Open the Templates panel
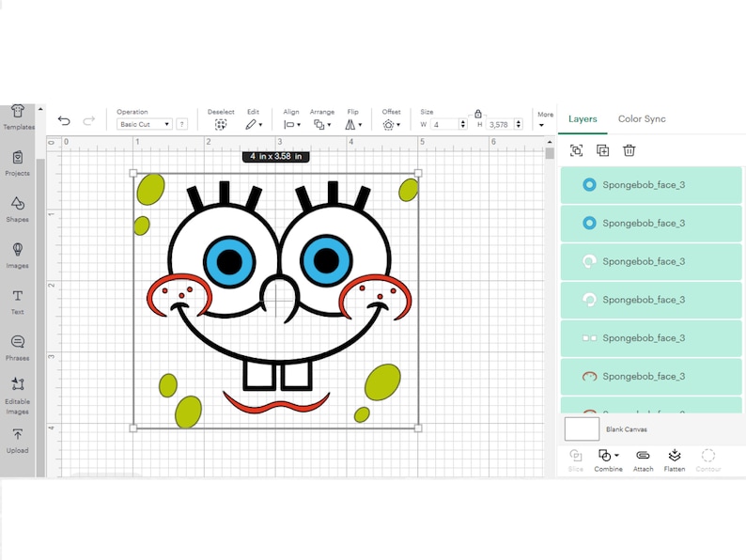Viewport: 746px width, 560px height. [18, 117]
